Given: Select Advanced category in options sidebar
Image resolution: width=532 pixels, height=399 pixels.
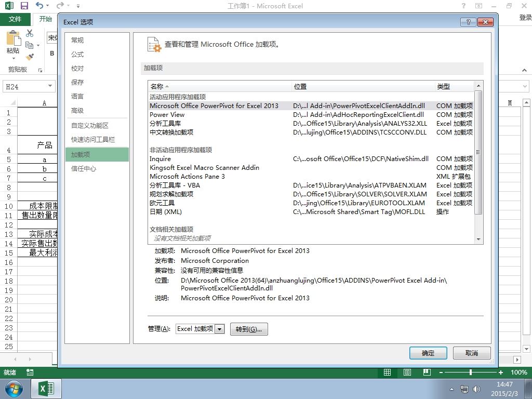Looking at the screenshot, I should tap(97, 110).
